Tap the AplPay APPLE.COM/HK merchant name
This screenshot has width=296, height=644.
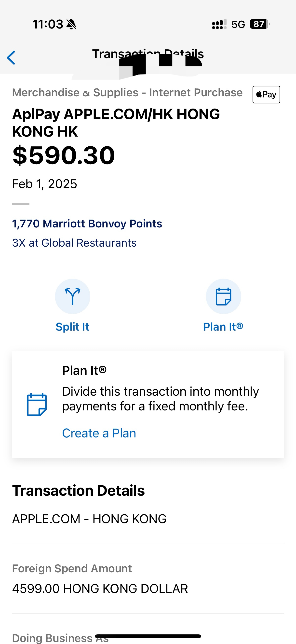pos(116,122)
